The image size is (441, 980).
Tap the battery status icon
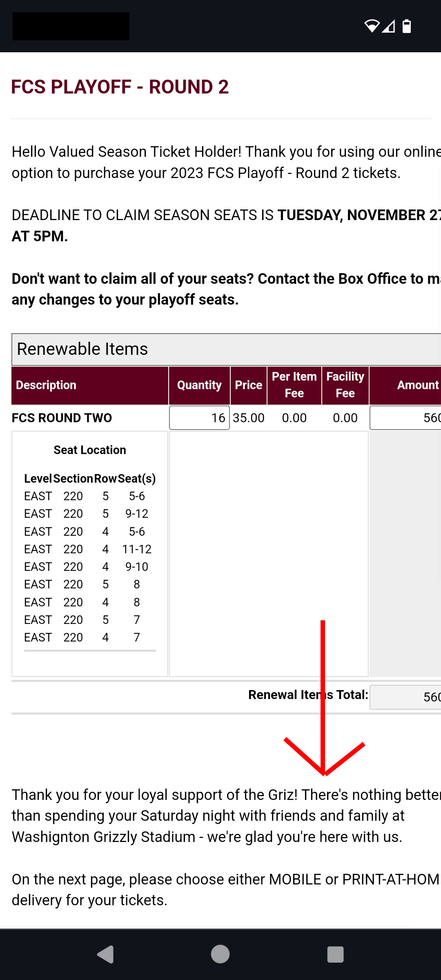pyautogui.click(x=407, y=26)
